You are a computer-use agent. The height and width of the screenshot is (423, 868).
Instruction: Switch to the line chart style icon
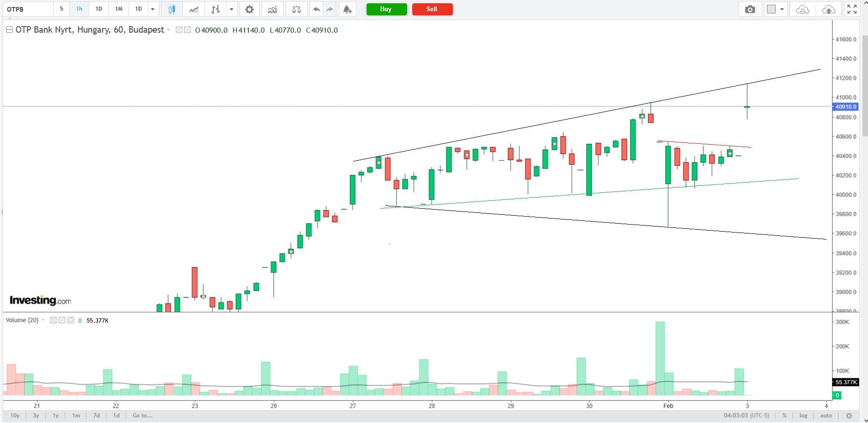pyautogui.click(x=194, y=9)
